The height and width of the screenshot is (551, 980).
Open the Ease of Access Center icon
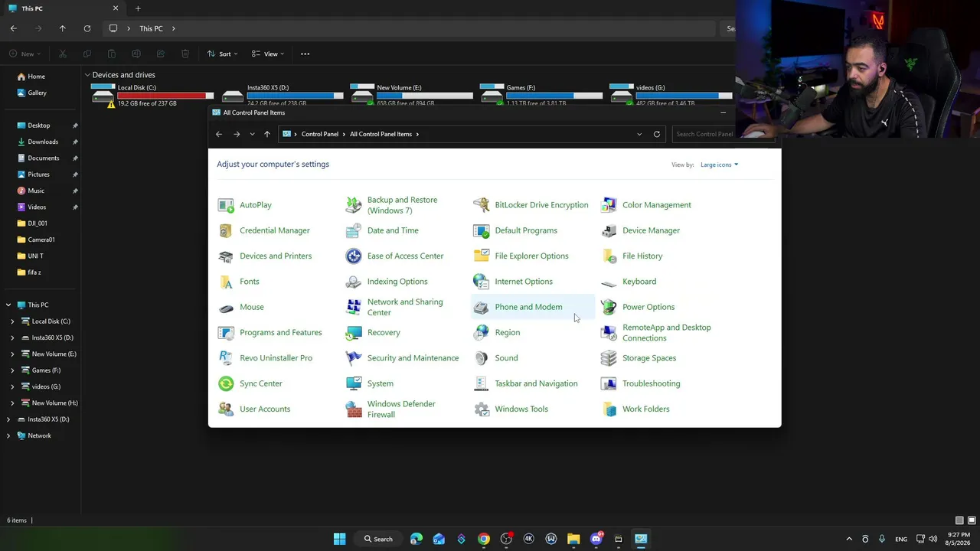(x=354, y=256)
